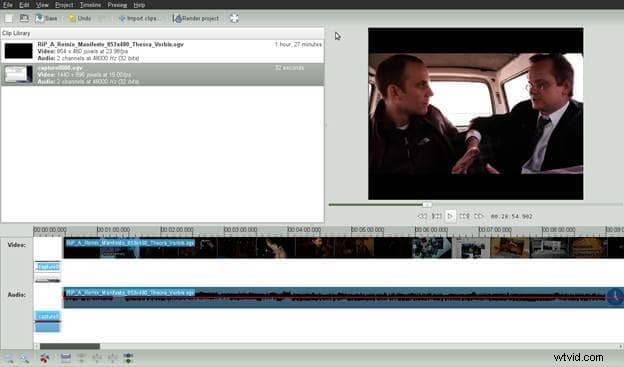624x367 pixels.
Task: Click the 00:04:00.000 mark on the ruler
Action: point(304,230)
